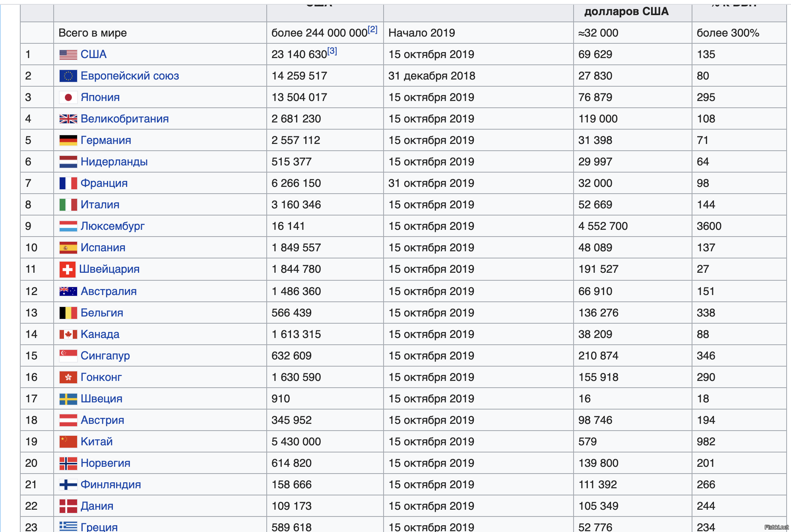Click the Australia flag icon

68,291
